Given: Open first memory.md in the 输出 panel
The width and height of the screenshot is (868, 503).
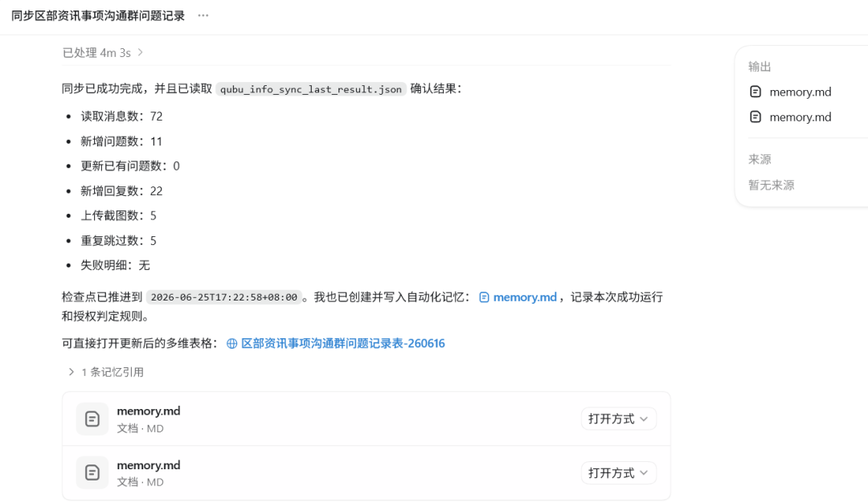Looking at the screenshot, I should [800, 92].
